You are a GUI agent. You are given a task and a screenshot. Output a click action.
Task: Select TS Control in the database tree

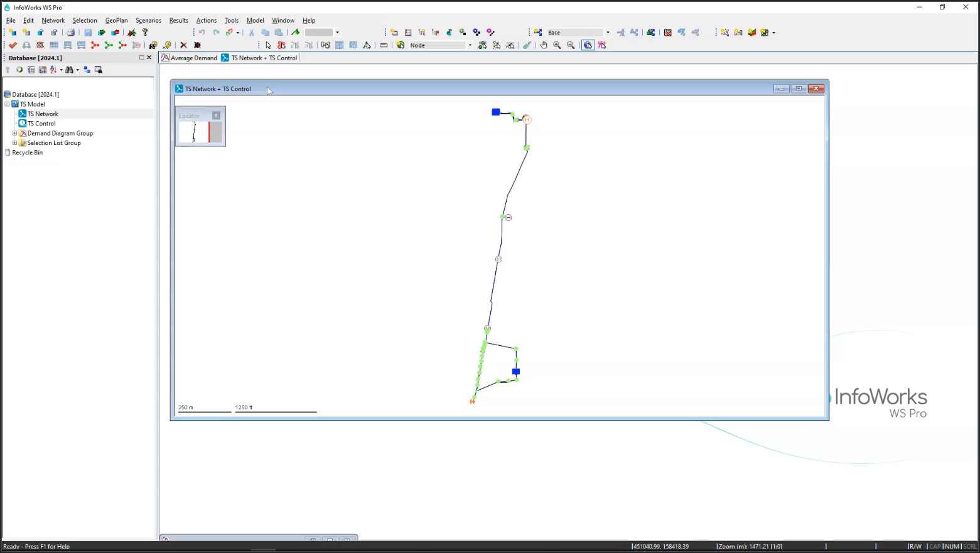point(41,124)
